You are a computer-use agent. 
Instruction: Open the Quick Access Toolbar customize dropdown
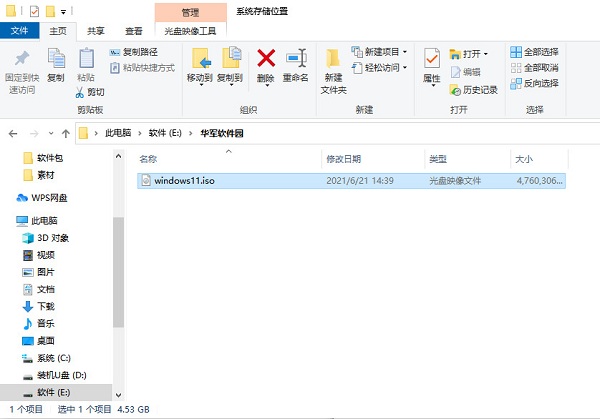64,12
